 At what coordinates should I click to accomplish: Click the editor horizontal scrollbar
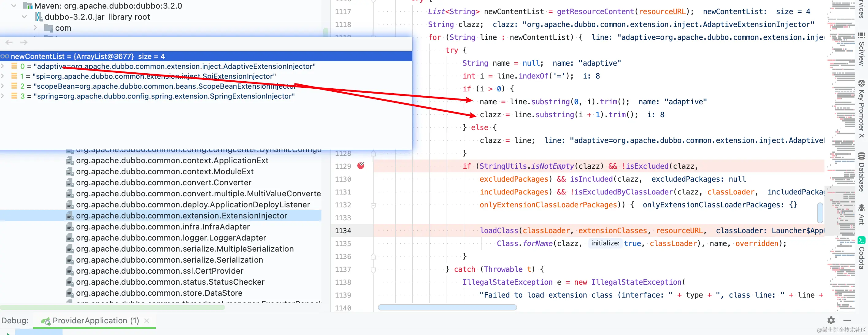point(447,307)
